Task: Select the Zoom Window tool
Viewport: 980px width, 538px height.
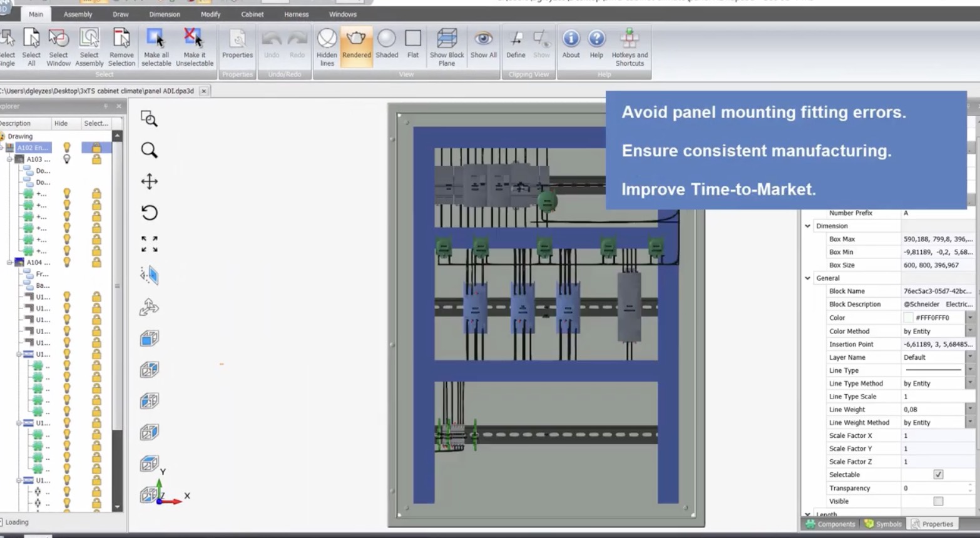Action: pyautogui.click(x=149, y=119)
